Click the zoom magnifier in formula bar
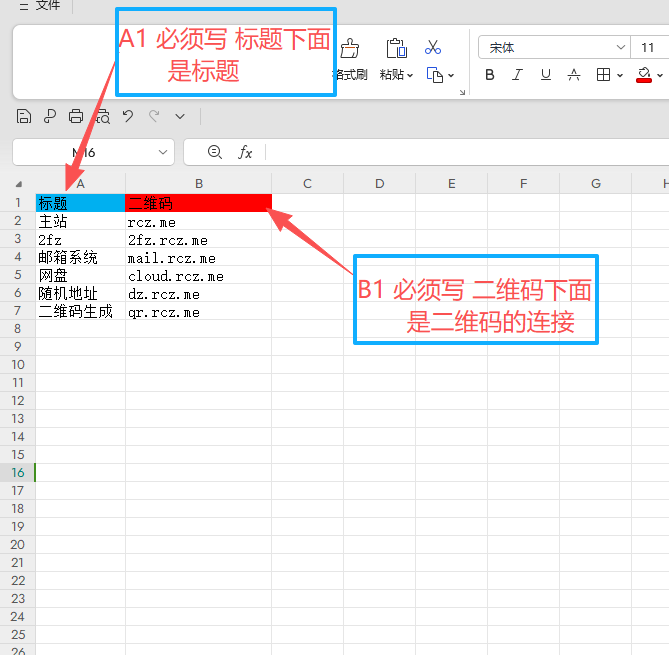This screenshot has height=655, width=669. point(215,152)
